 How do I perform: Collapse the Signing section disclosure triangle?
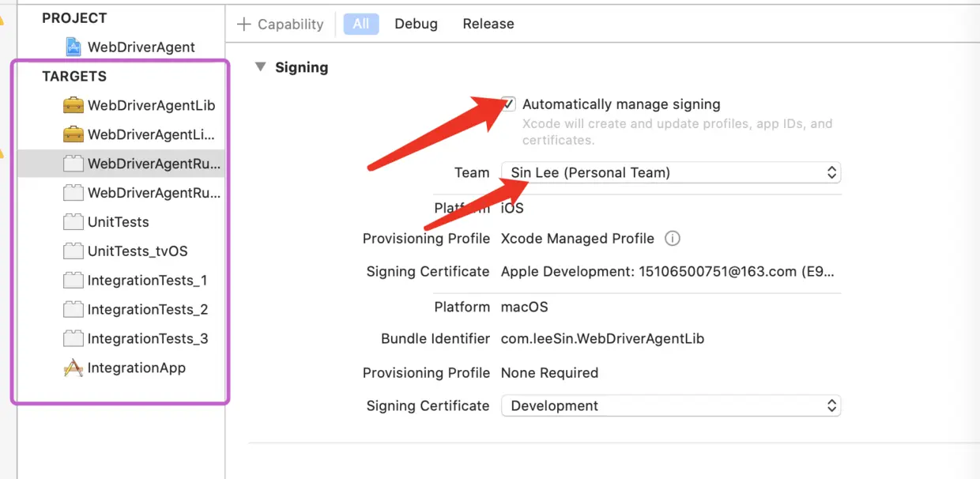pos(260,67)
